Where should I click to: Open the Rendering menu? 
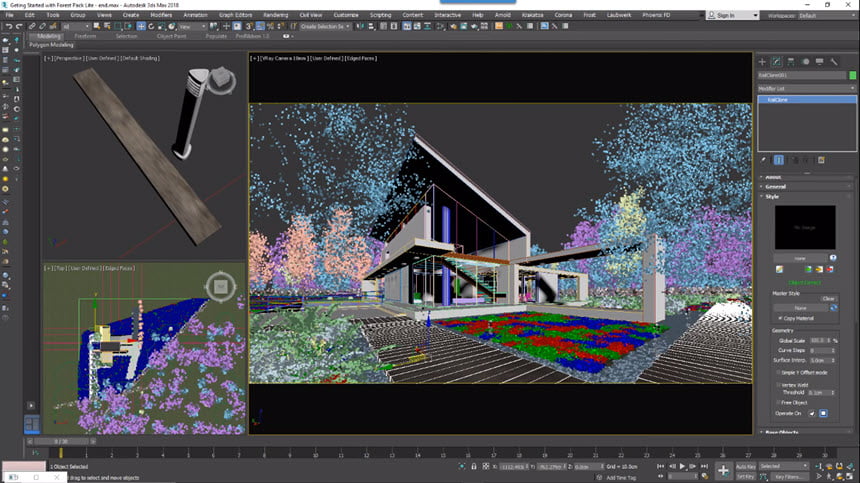(x=275, y=15)
